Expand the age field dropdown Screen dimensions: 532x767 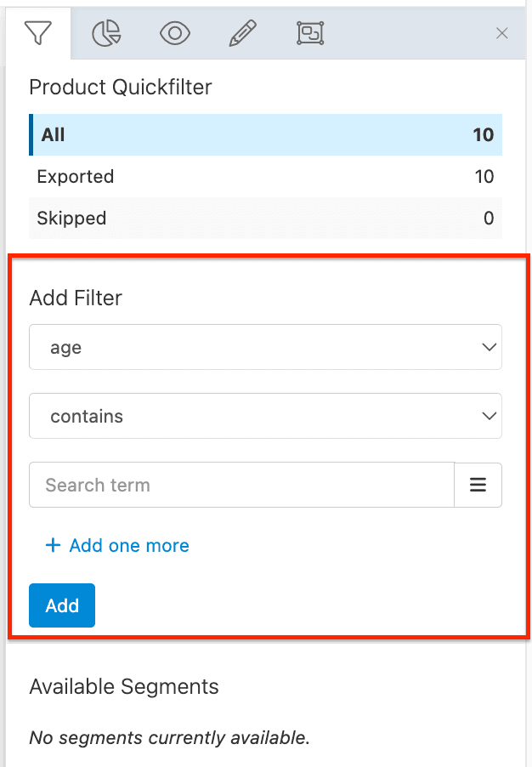pyautogui.click(x=265, y=347)
